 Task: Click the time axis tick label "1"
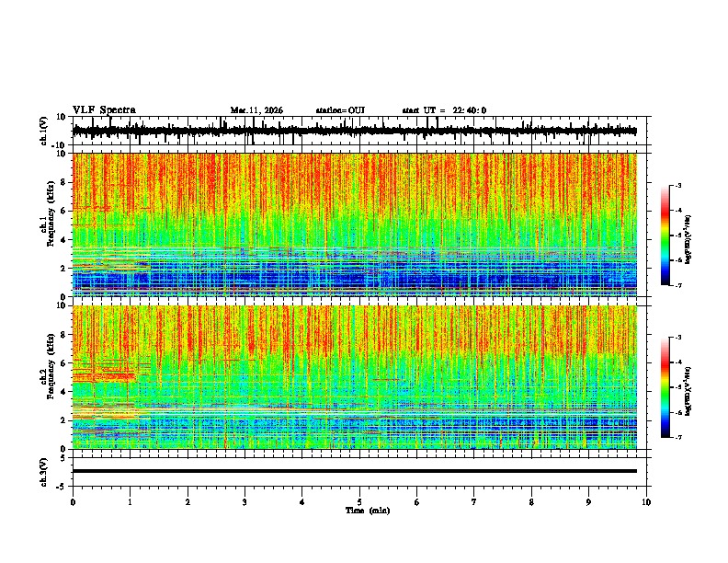[130, 502]
